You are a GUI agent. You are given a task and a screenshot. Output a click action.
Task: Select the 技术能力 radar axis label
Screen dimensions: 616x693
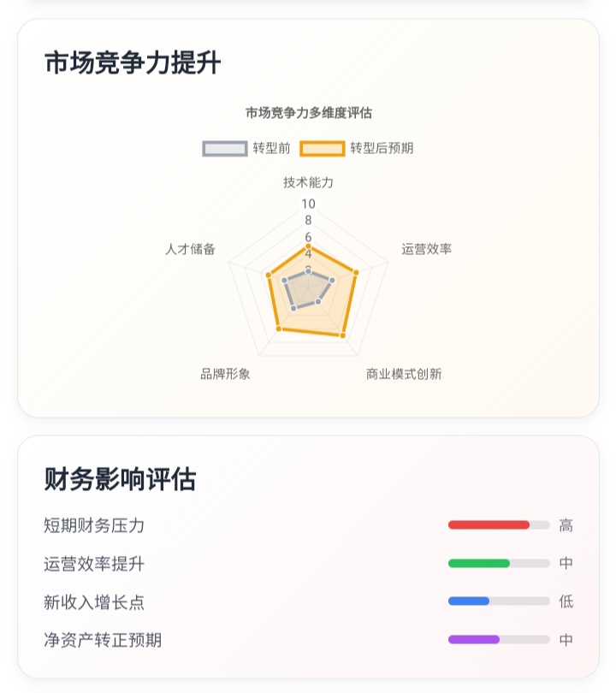coord(309,182)
